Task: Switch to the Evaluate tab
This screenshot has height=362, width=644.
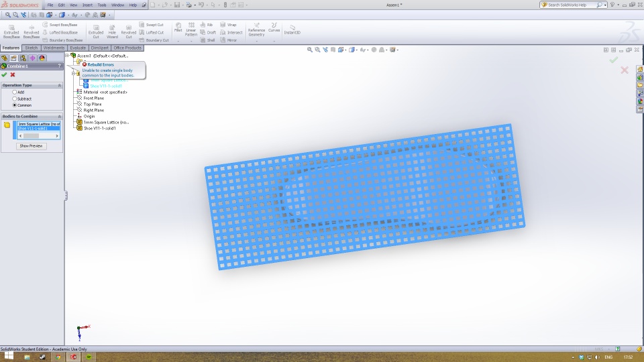Action: [78, 48]
